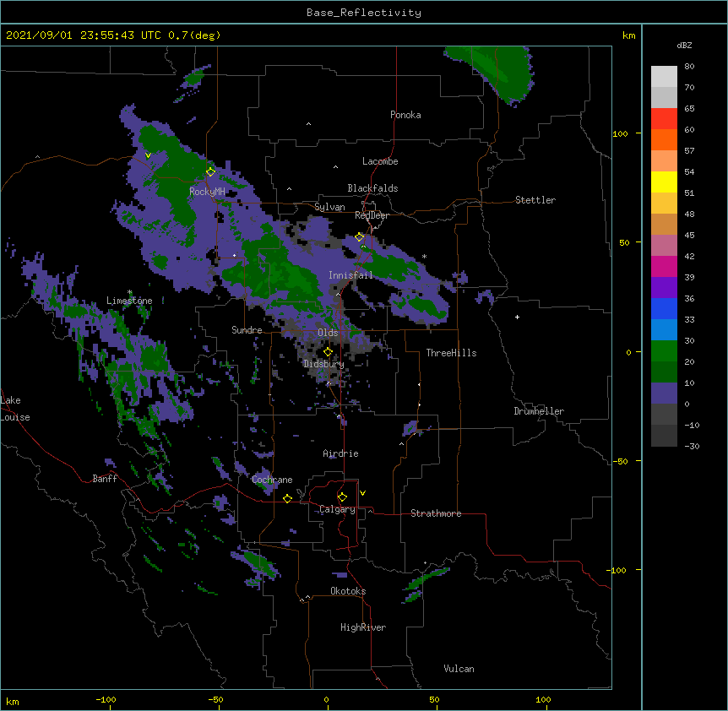Click the Banff label

coord(105,479)
